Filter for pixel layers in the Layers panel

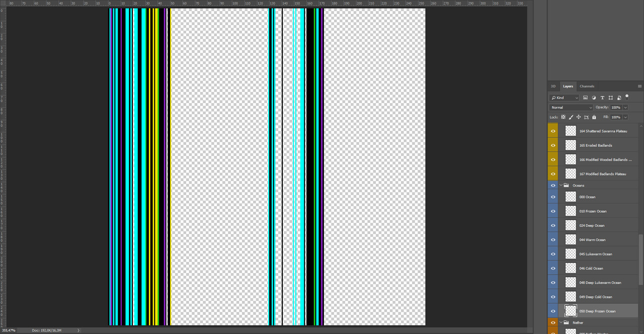tap(585, 98)
